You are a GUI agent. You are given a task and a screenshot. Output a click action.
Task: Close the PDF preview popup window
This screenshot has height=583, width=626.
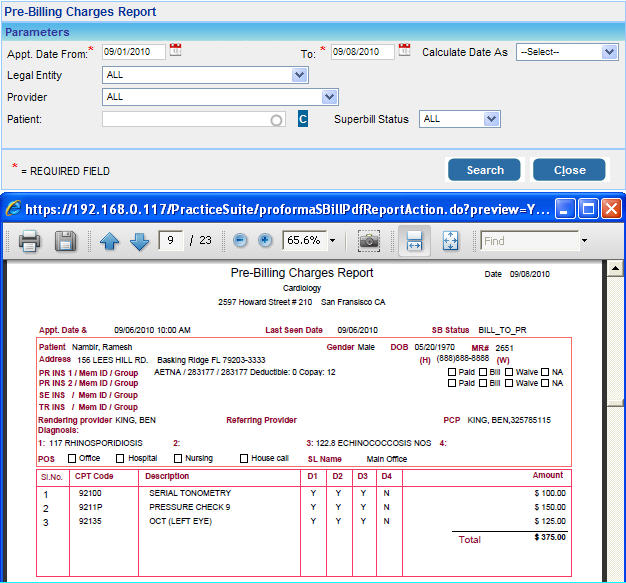tap(612, 209)
